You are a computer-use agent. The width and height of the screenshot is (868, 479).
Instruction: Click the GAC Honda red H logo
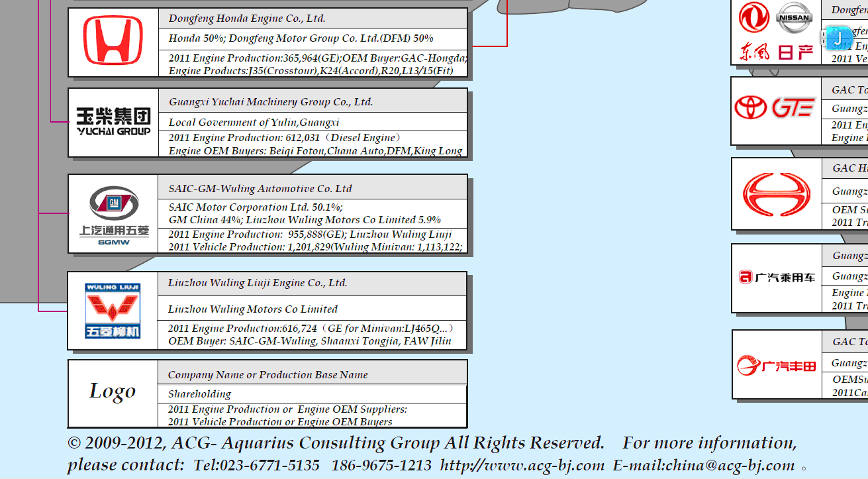tap(777, 194)
